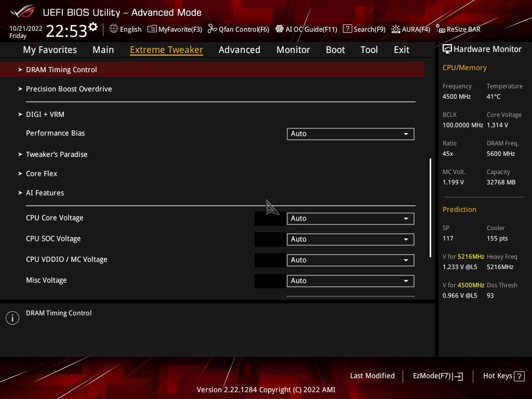
Task: Open the MyFavorite list icon
Action: pyautogui.click(x=152, y=29)
